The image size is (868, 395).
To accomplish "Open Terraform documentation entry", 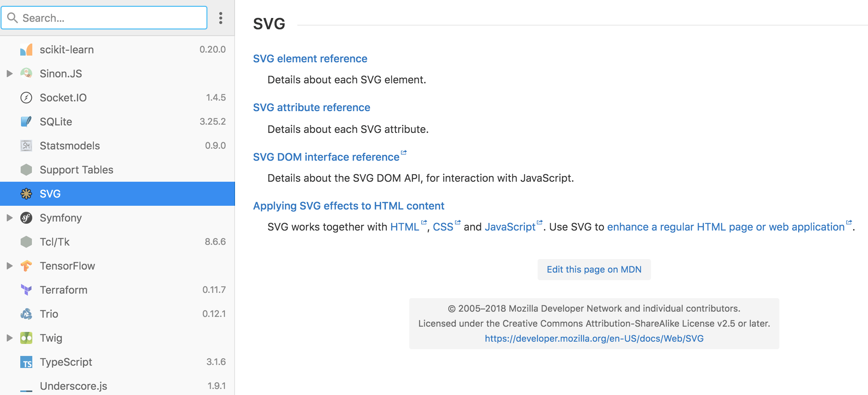I will tap(117, 290).
